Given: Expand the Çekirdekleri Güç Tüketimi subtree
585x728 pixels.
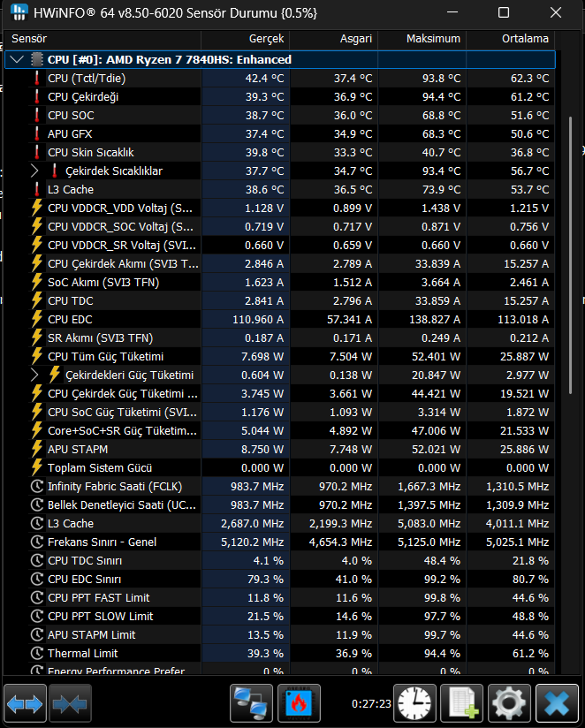Looking at the screenshot, I should [34, 375].
